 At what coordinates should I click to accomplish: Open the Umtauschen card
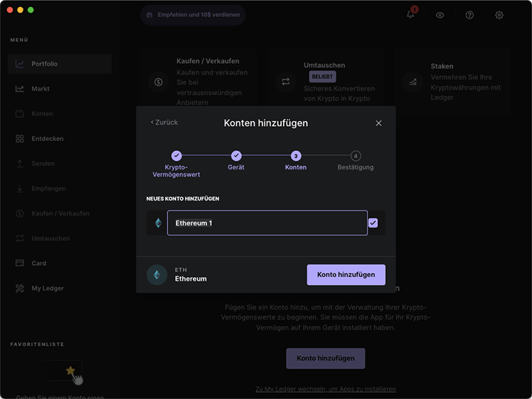pos(326,82)
